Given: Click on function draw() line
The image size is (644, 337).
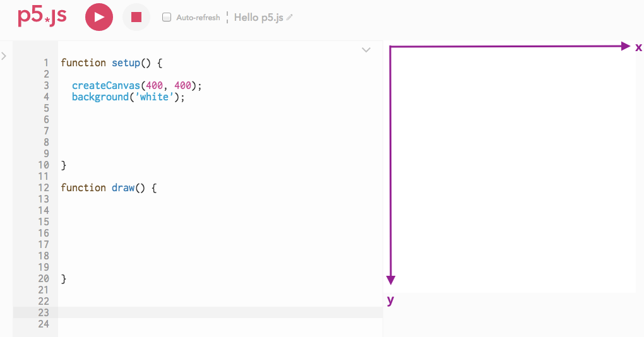Looking at the screenshot, I should pos(109,187).
